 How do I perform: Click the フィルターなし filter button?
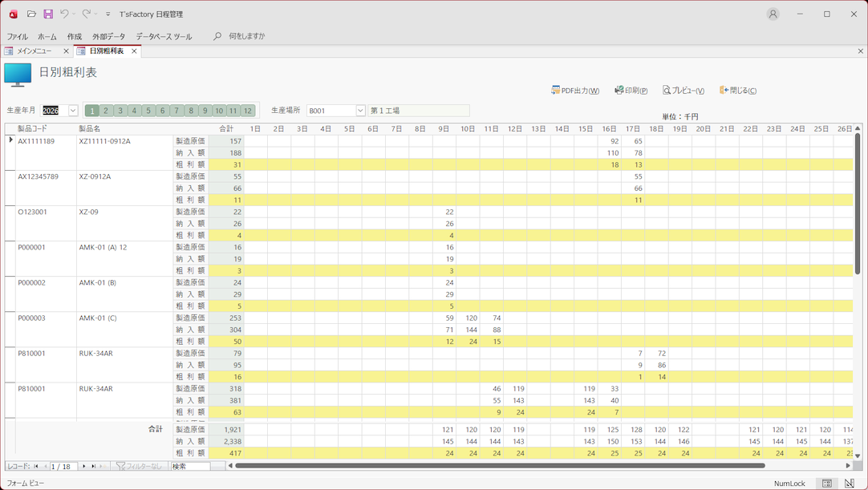point(140,466)
